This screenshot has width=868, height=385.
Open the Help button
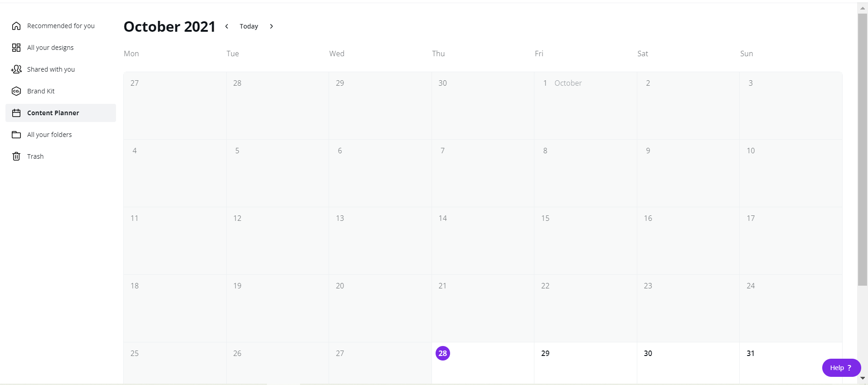(841, 368)
